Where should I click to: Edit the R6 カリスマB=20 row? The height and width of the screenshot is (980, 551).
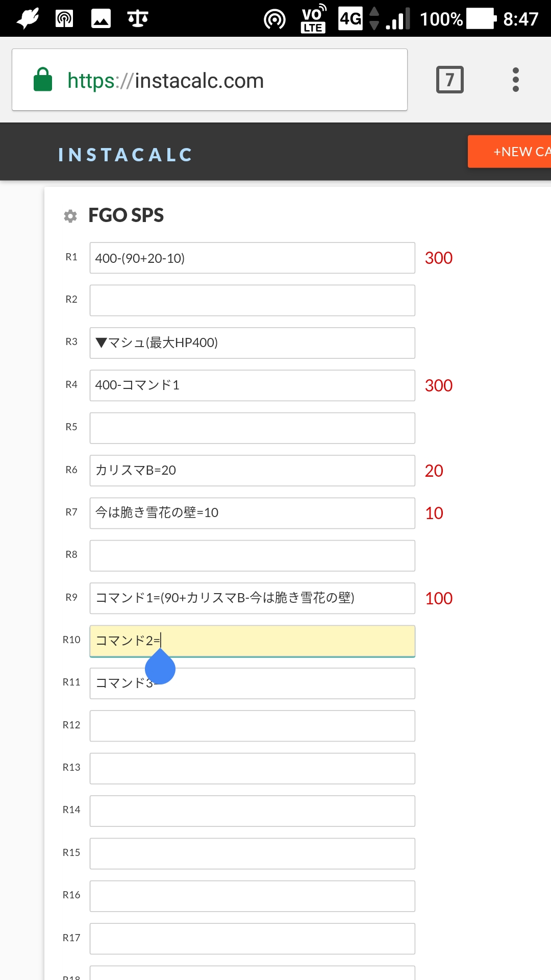coord(252,471)
